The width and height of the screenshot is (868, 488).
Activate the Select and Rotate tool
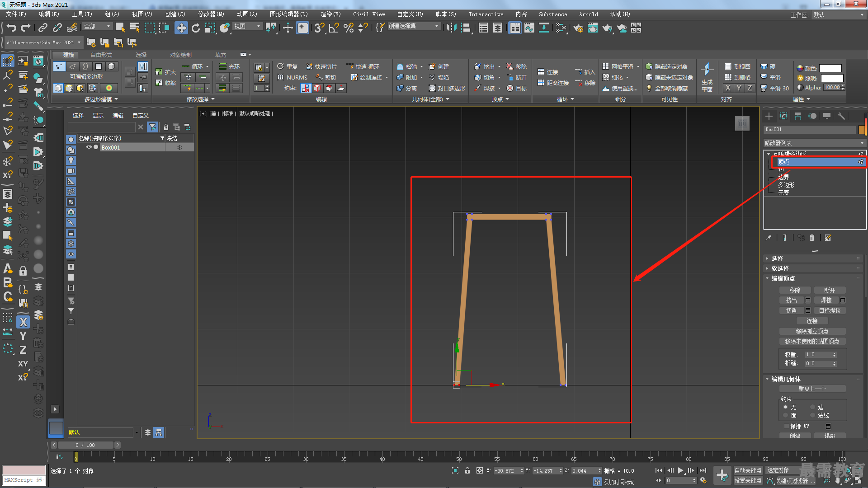pos(196,28)
